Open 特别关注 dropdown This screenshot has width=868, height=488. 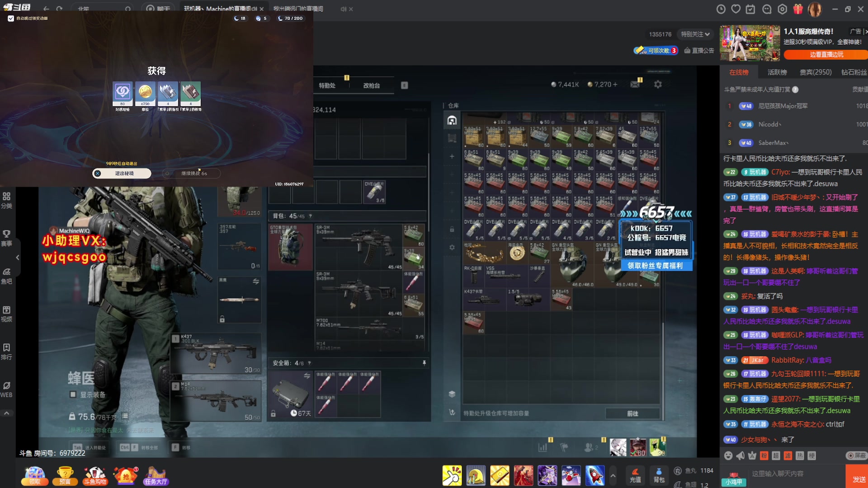[695, 34]
